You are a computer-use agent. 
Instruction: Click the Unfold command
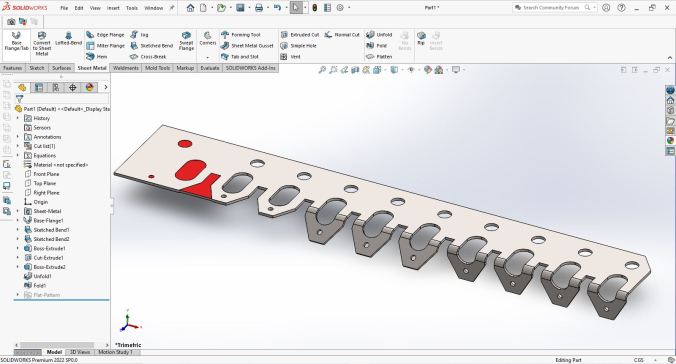click(379, 35)
